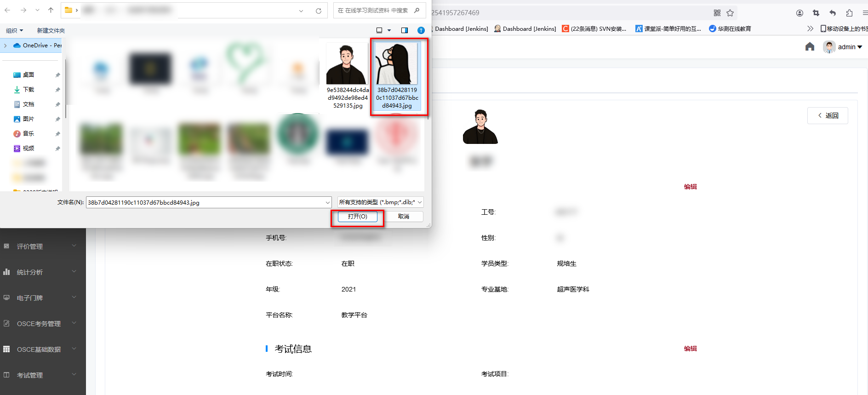The height and width of the screenshot is (395, 868).
Task: Click the 返回 button
Action: point(828,115)
